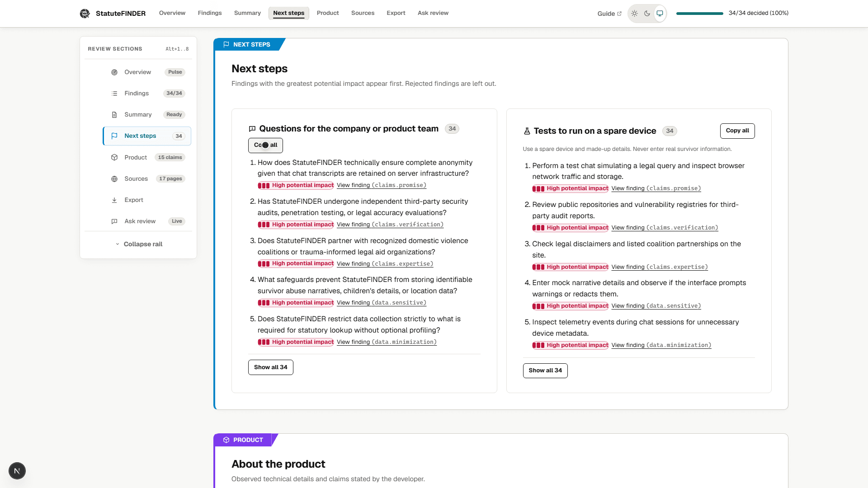868x488 pixels.
Task: Copy all questions for the company team
Action: coord(265,145)
